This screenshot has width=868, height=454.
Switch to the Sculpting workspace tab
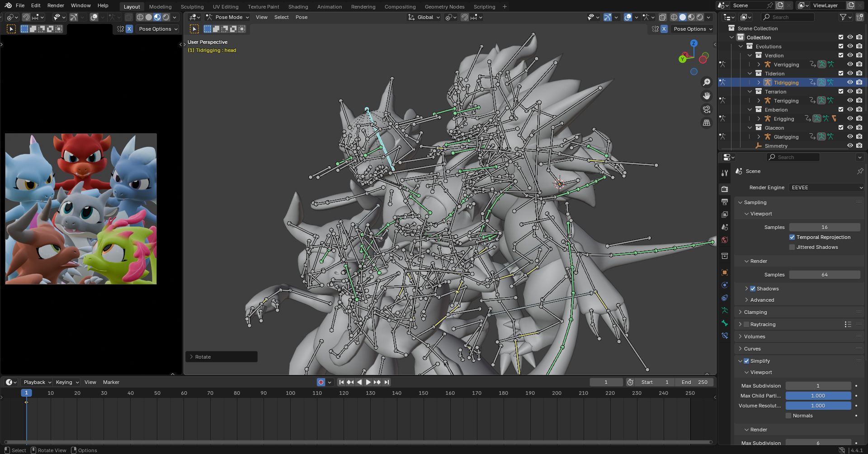pos(192,7)
